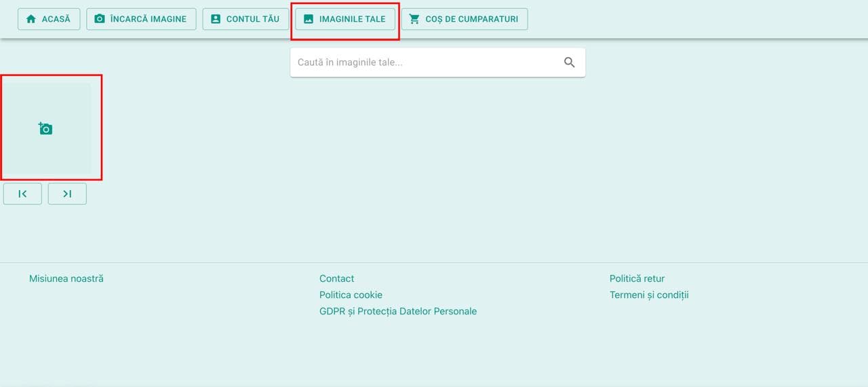Image resolution: width=868 pixels, height=387 pixels.
Task: Open the Misiunea noastră footer link
Action: [x=66, y=278]
